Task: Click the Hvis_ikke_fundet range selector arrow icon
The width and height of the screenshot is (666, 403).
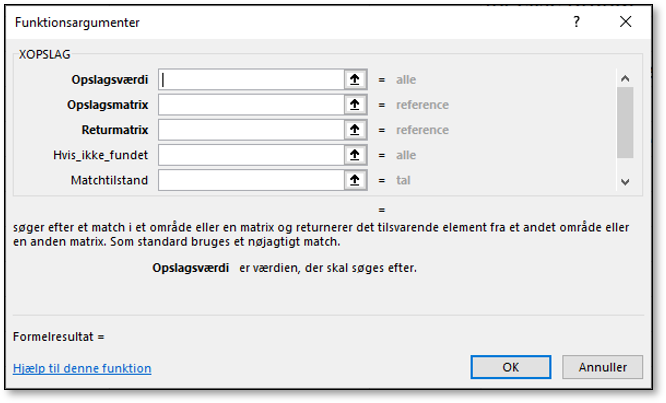Action: point(355,155)
